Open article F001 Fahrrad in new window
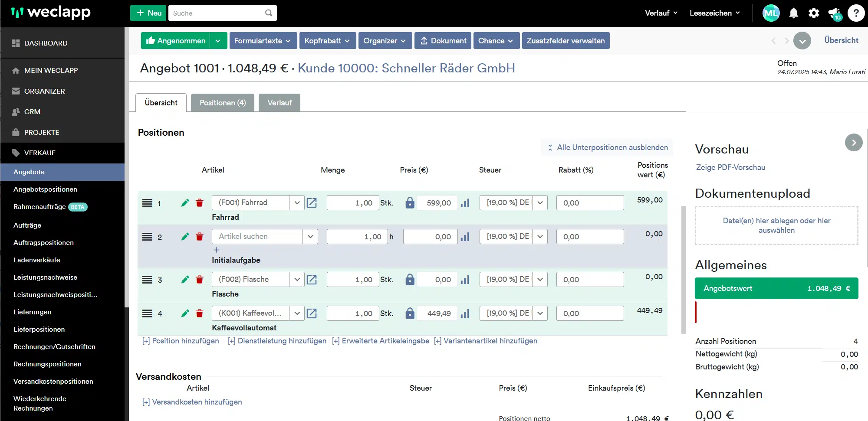Screen dimensions: 868x421 tap(312, 202)
